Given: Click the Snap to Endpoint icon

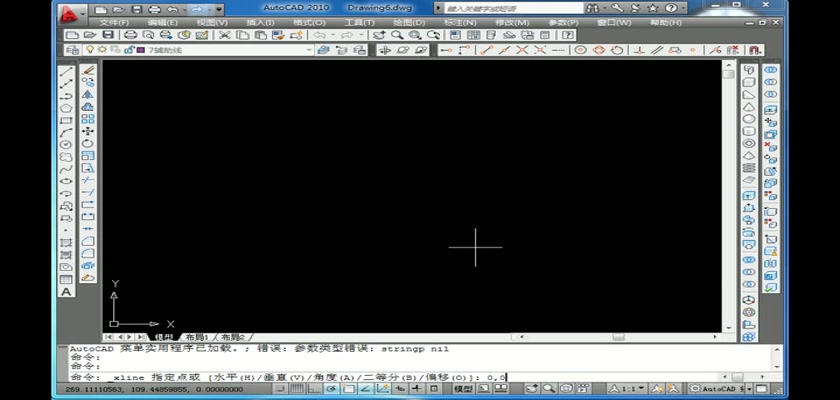Looking at the screenshot, I should 486,50.
